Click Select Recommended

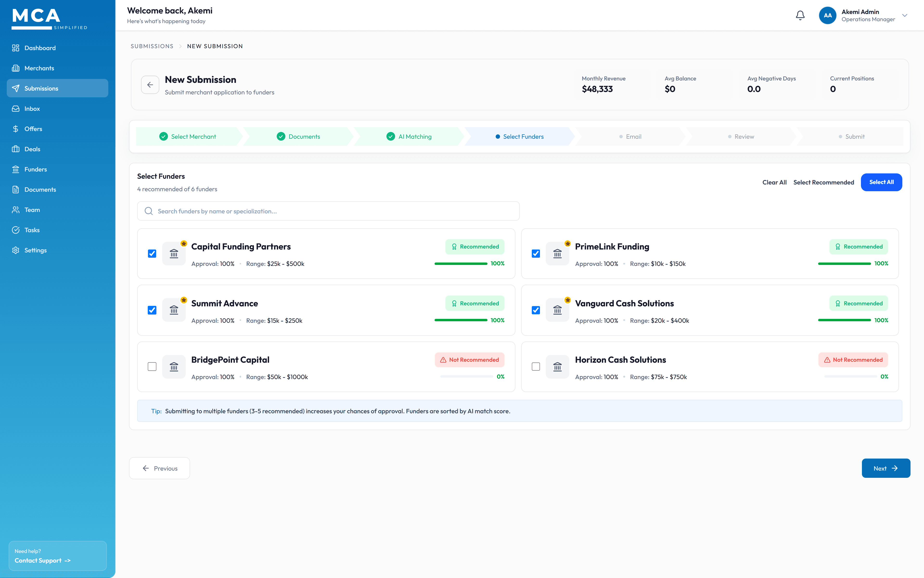click(x=824, y=182)
